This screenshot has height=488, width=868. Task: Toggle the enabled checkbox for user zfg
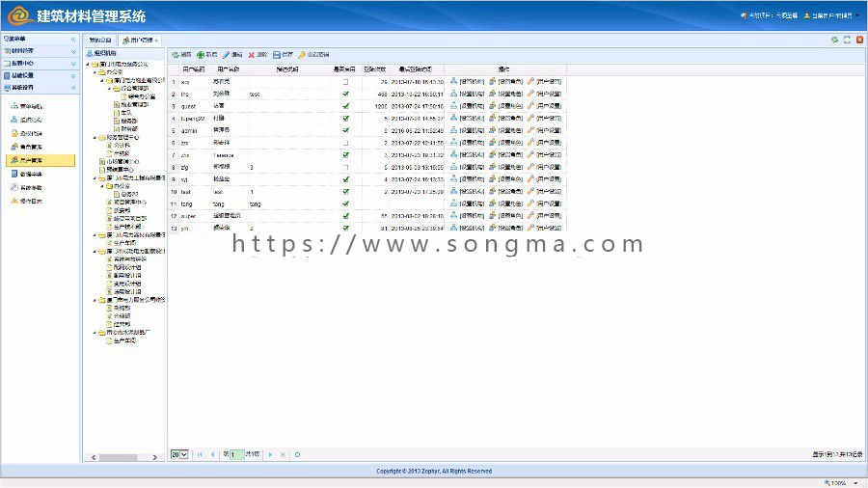coord(345,167)
